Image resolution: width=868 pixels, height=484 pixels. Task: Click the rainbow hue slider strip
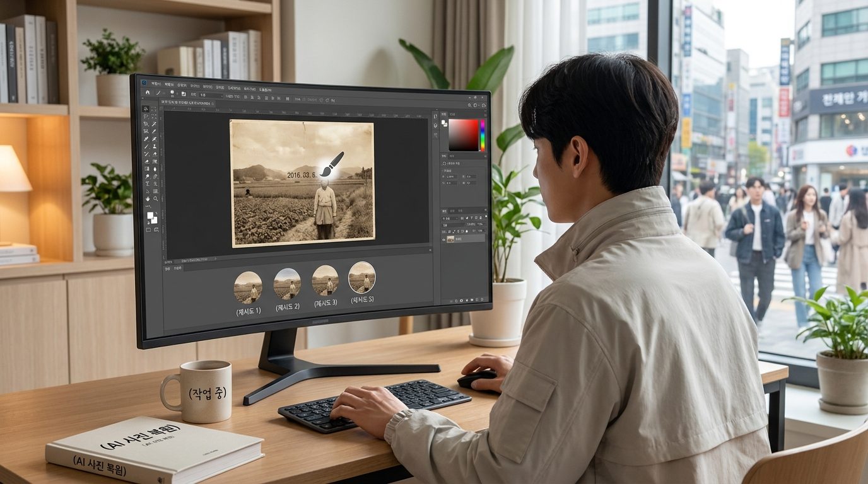(x=483, y=135)
